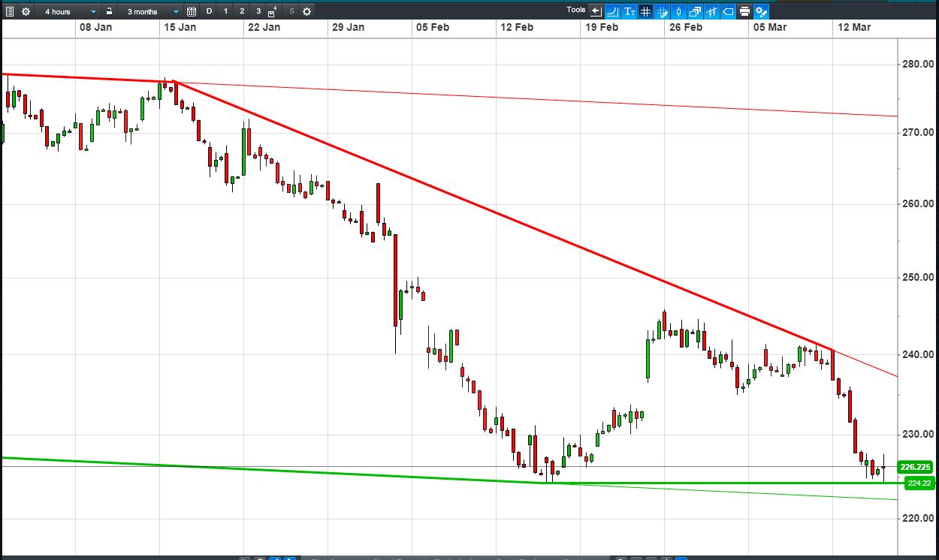Image resolution: width=939 pixels, height=560 pixels.
Task: Print the chart with printer icon
Action: 744,11
